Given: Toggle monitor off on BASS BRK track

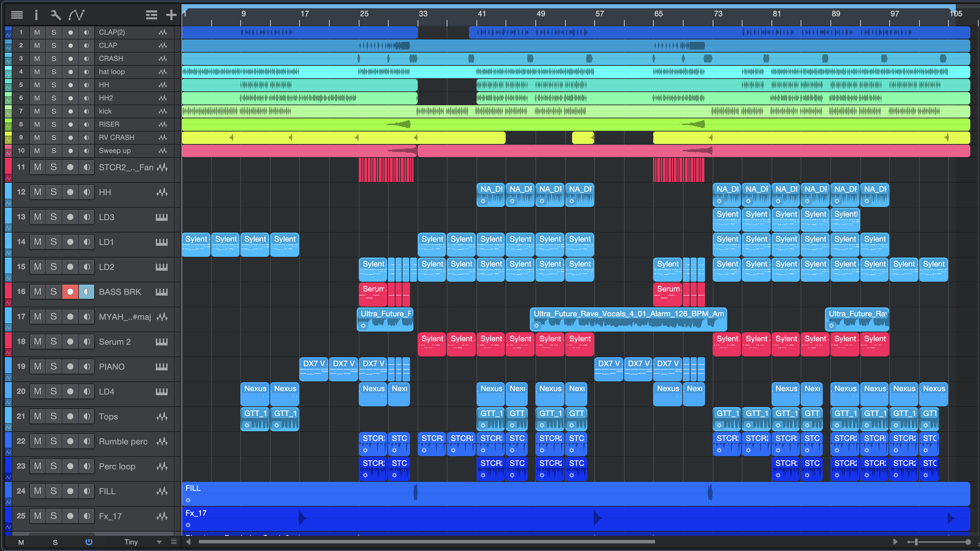Looking at the screenshot, I should (87, 292).
